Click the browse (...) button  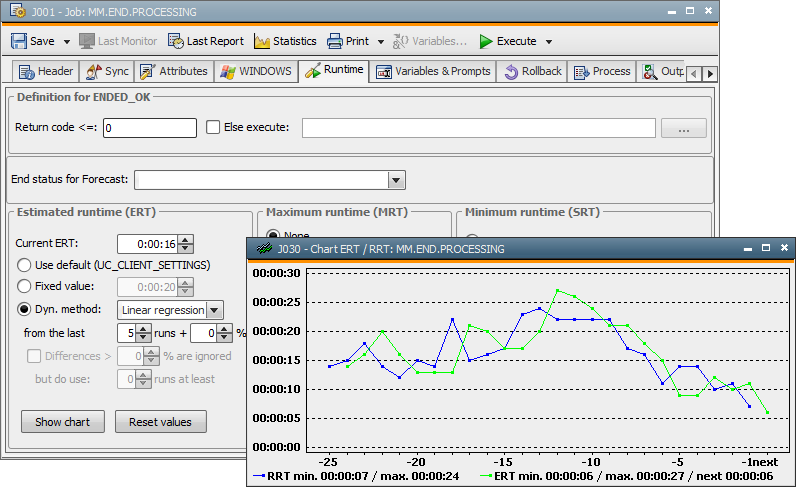683,128
